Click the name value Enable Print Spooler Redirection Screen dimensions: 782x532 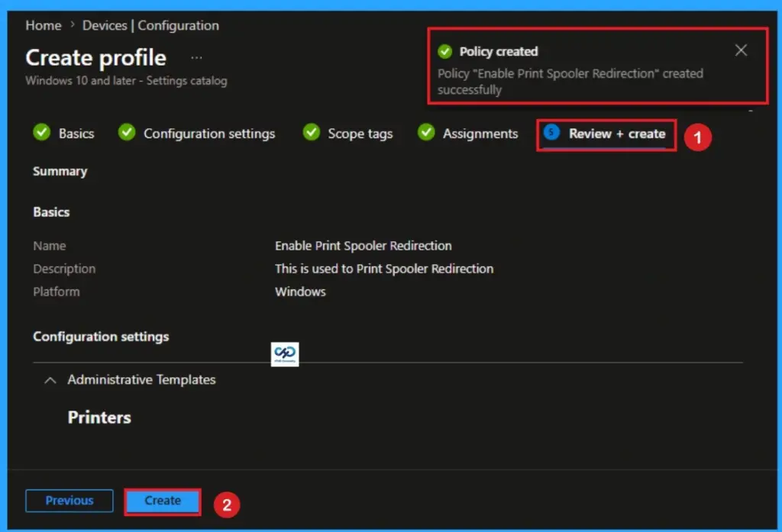click(363, 246)
